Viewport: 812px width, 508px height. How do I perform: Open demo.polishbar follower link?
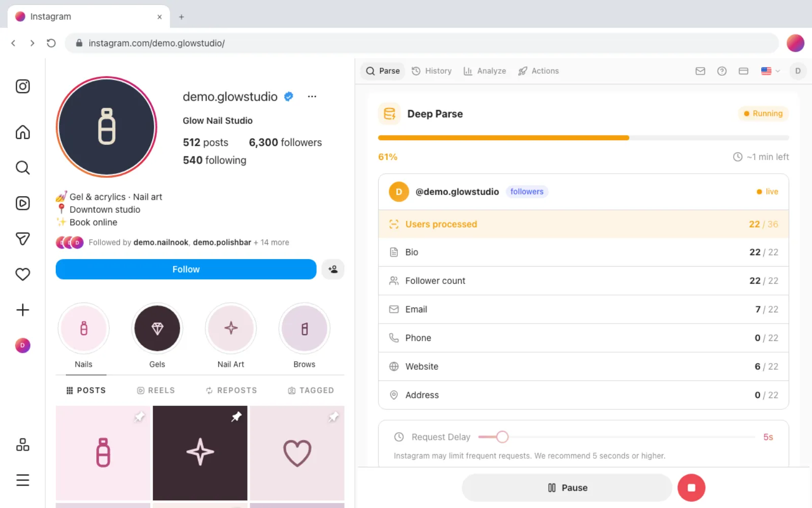(222, 242)
